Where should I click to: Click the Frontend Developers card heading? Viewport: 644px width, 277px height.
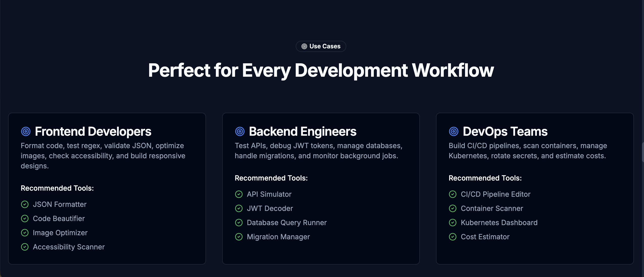pyautogui.click(x=93, y=131)
